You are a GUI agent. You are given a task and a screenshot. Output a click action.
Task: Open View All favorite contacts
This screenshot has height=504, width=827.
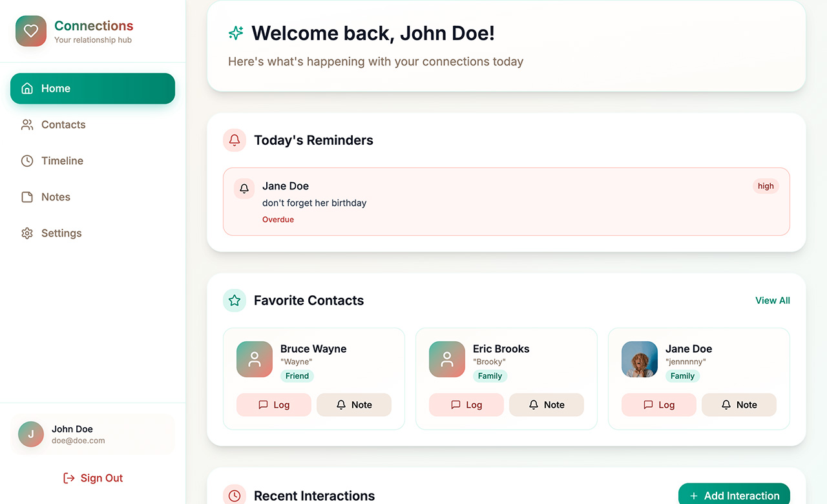click(772, 300)
